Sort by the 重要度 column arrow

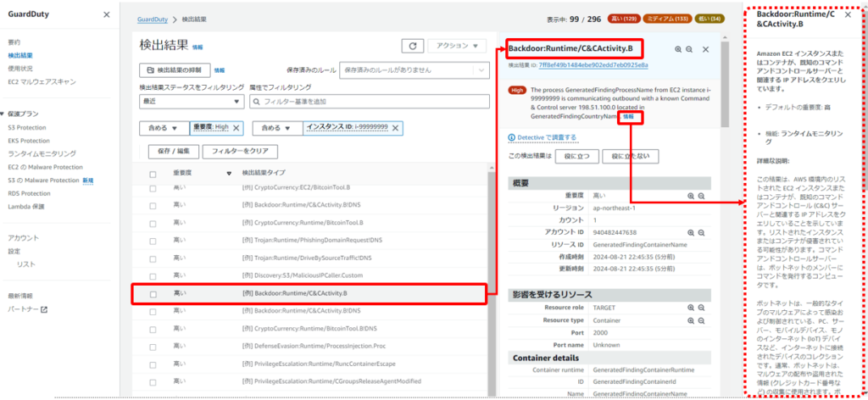coord(229,174)
